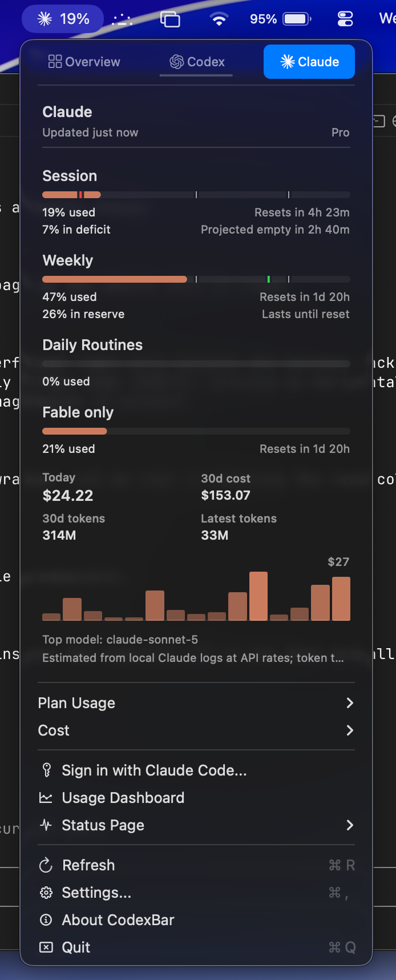Screen dimensions: 396x980
Task: Click the Status Page chevron arrow
Action: pyautogui.click(x=350, y=825)
